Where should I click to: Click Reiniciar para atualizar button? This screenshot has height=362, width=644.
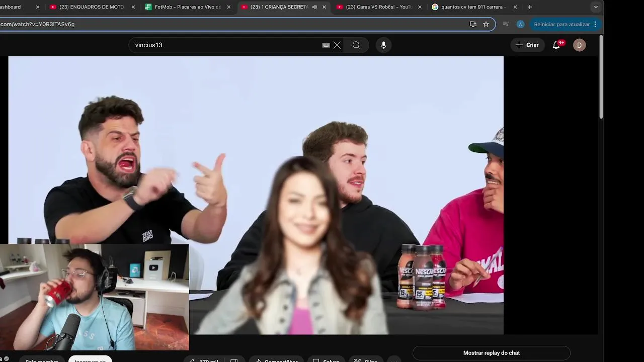coord(561,24)
